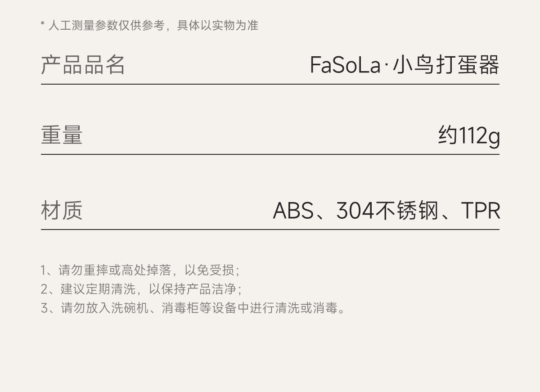The width and height of the screenshot is (540, 392).
Task: Click the measurement disclaimer note at top
Action: point(149,25)
